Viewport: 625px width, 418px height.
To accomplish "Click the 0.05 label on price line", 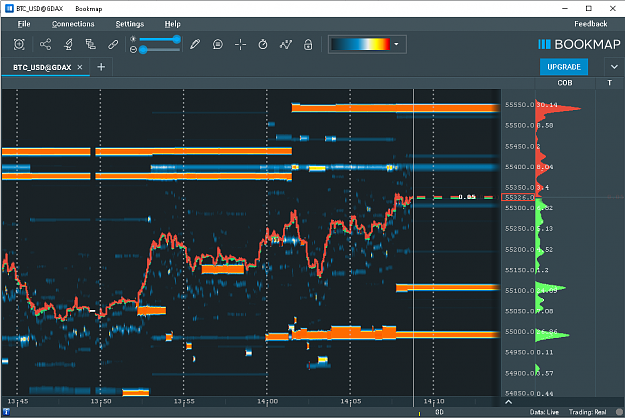I will (467, 197).
